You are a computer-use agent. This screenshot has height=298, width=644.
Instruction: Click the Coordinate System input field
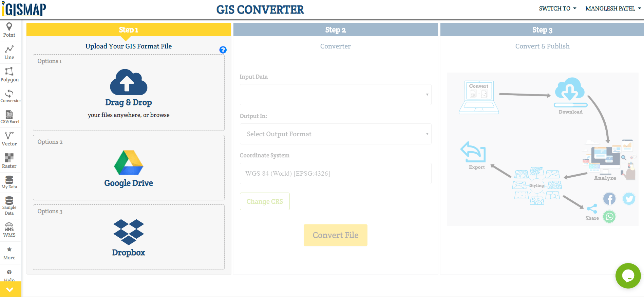[336, 173]
